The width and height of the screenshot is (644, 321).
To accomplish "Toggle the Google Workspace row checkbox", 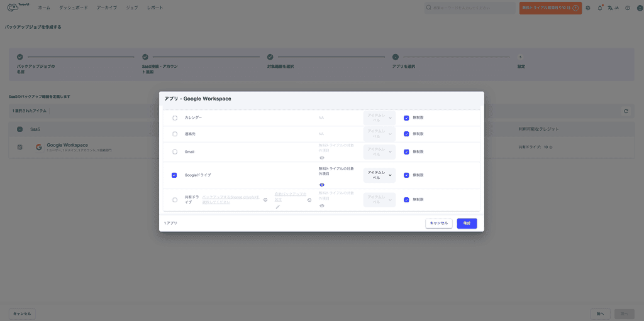I will (x=19, y=147).
